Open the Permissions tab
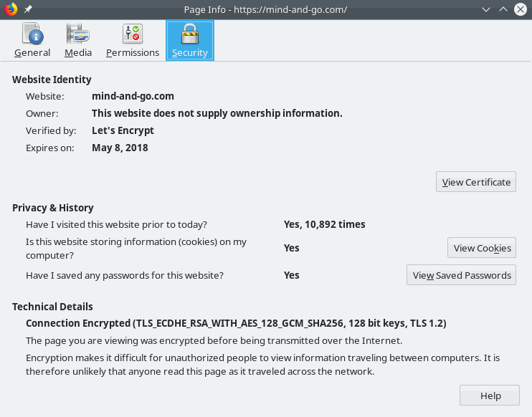Viewport: 532px width, 417px height. tap(133, 41)
